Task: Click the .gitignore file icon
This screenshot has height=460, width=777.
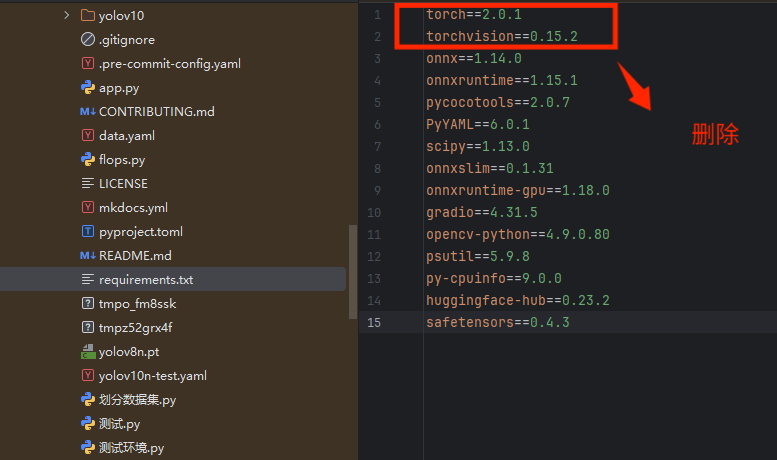Action: 88,39
